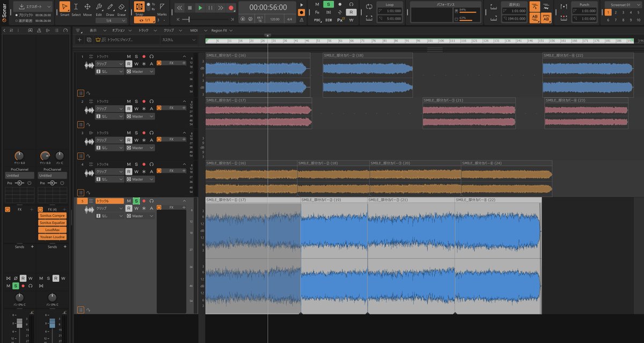Rewind transport to start
Screen dimensions: 644x343
coord(179,8)
